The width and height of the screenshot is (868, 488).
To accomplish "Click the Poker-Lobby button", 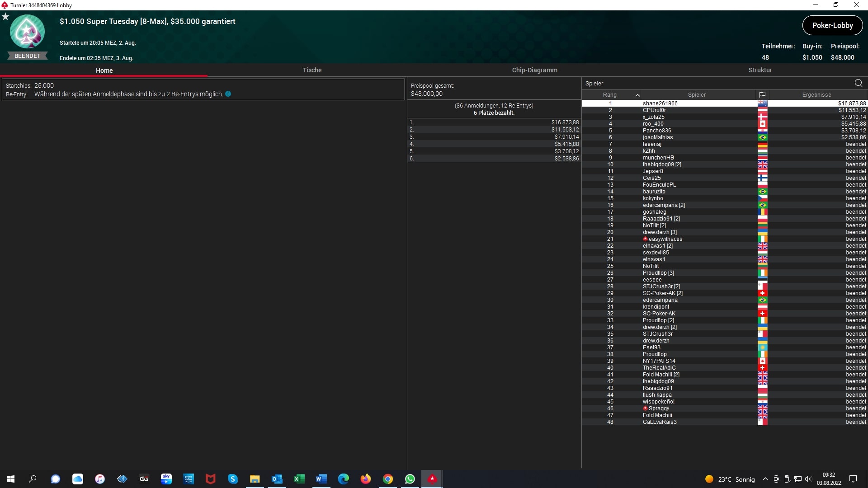I will click(x=832, y=25).
